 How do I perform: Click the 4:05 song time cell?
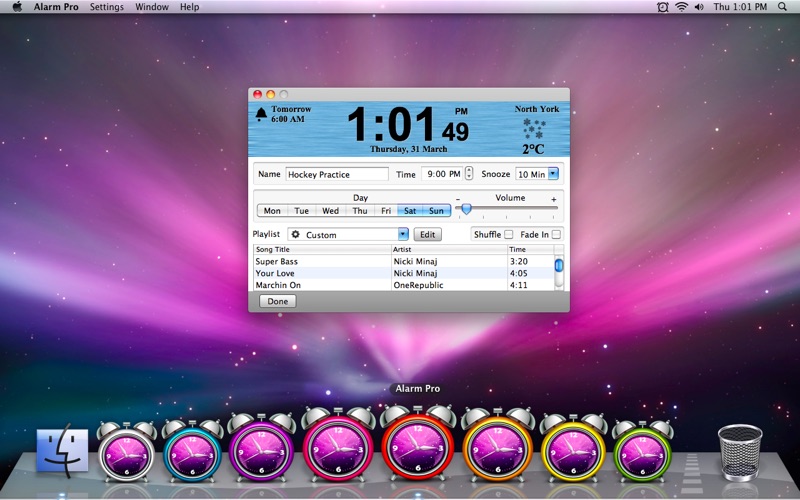click(531, 273)
